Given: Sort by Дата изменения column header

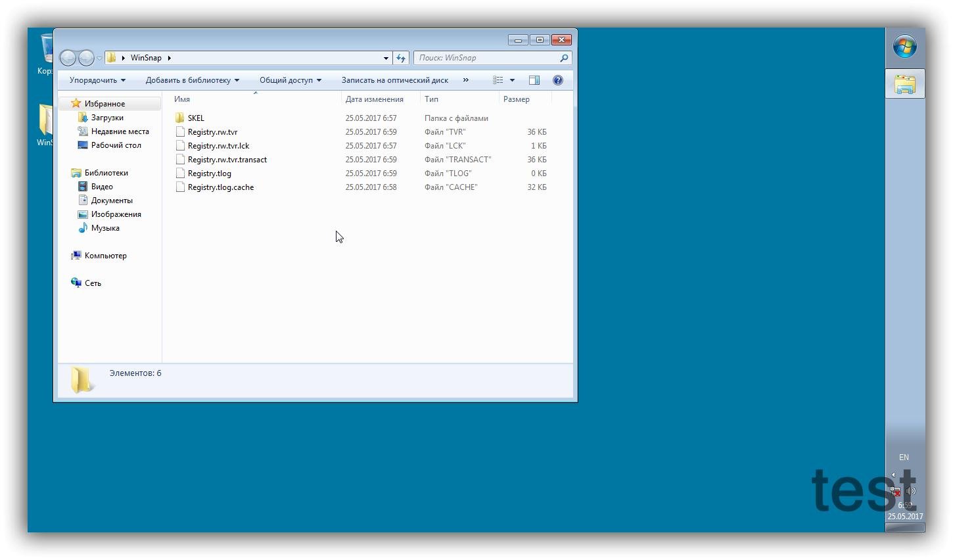Looking at the screenshot, I should (374, 99).
